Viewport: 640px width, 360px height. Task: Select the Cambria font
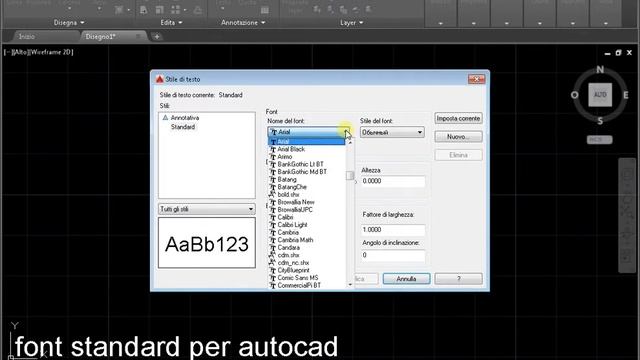288,232
